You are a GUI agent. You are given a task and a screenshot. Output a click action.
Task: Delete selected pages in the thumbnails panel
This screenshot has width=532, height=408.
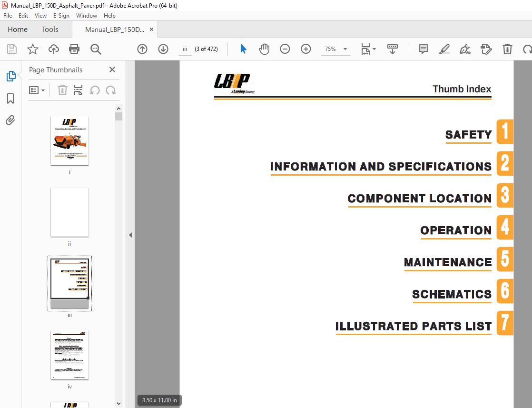[62, 90]
